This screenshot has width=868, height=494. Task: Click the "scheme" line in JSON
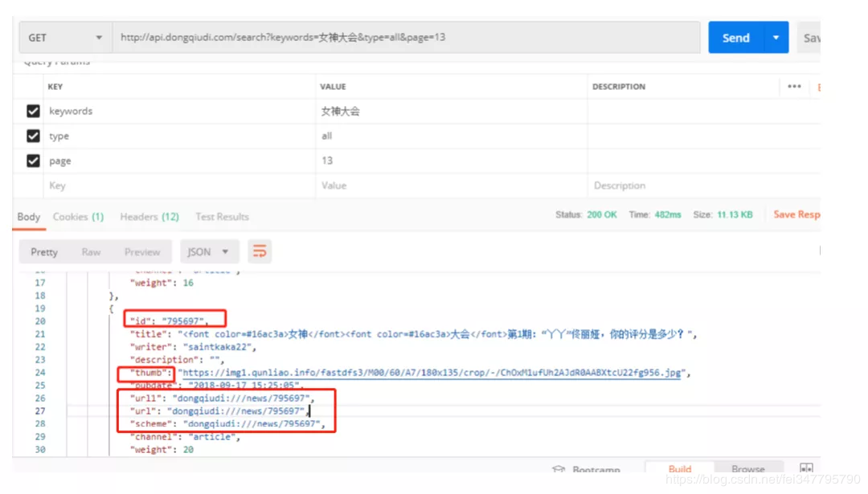[x=227, y=424]
